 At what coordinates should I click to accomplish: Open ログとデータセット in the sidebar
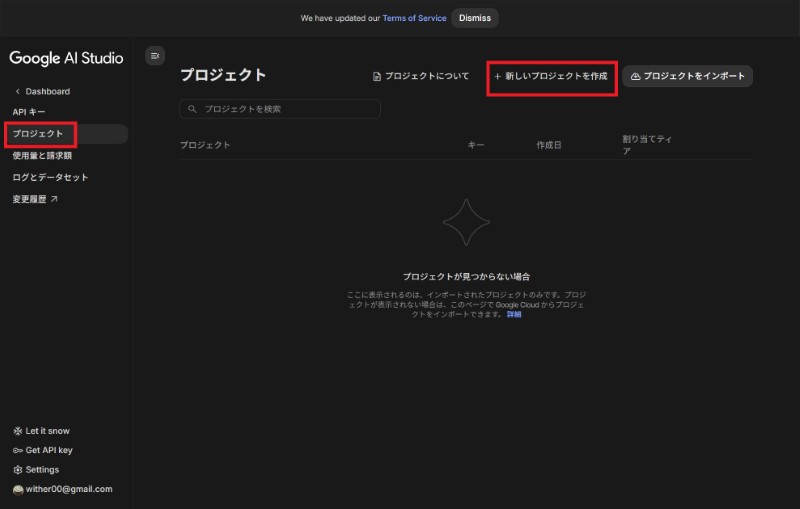[x=50, y=177]
